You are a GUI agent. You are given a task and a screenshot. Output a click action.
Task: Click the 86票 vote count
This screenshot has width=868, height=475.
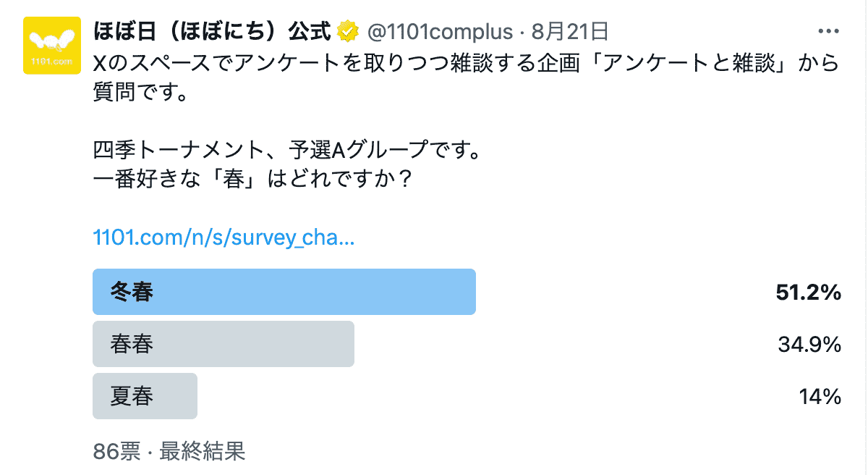116,452
